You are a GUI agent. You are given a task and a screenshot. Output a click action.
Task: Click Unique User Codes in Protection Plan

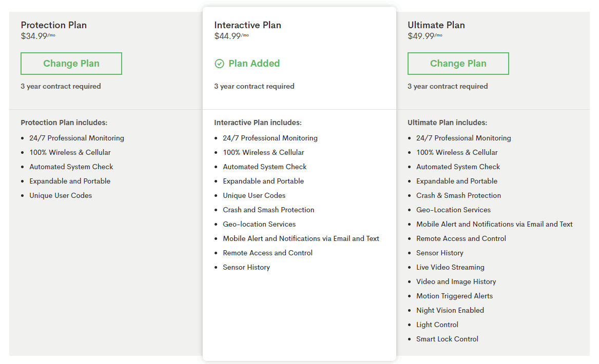tap(61, 195)
